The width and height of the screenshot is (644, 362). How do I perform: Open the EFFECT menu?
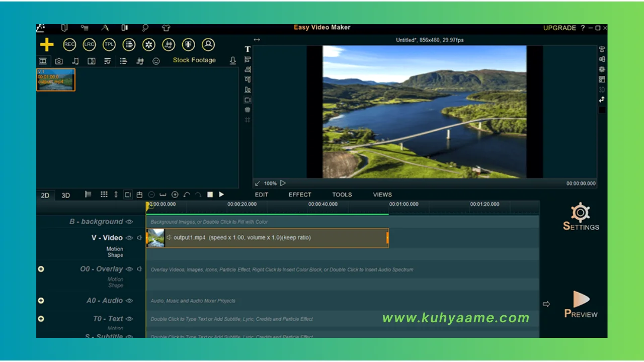(300, 195)
